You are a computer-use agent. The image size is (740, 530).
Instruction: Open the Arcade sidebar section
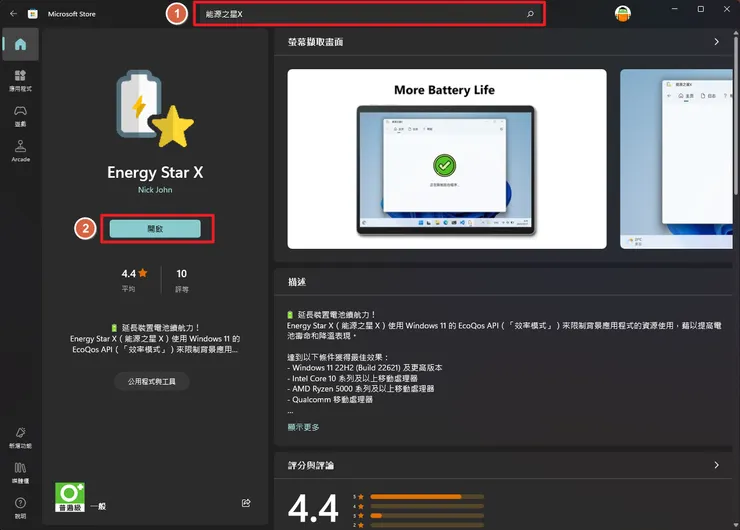[x=20, y=151]
